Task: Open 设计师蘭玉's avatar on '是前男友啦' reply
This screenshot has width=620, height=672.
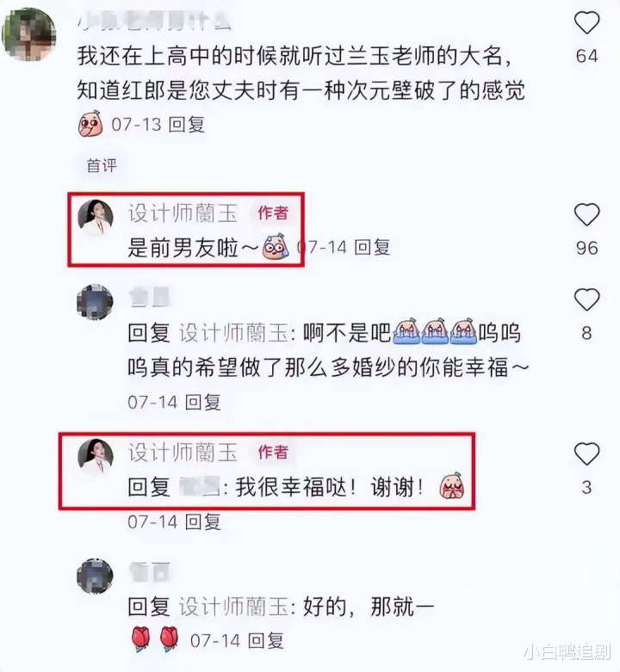Action: [x=96, y=219]
